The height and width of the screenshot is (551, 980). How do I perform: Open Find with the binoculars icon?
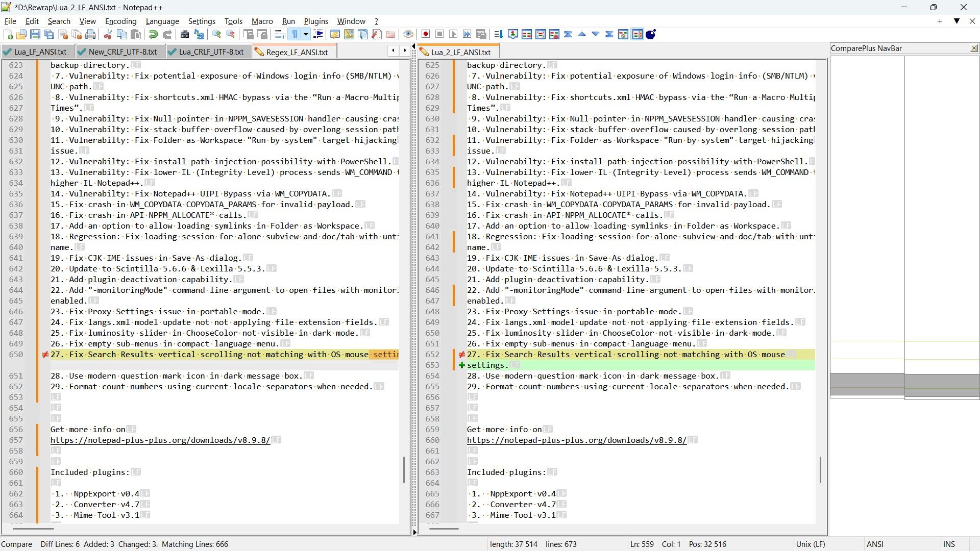click(185, 34)
